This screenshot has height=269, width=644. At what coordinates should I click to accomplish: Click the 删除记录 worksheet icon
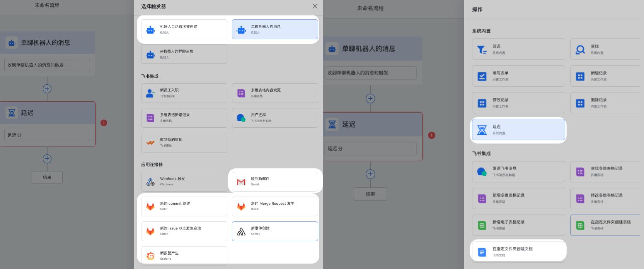pyautogui.click(x=580, y=103)
